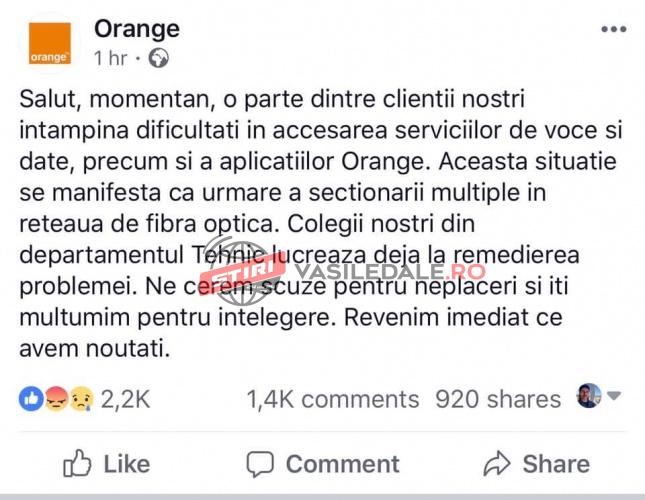Screen dimensions: 645x500
Task: Open the 920 shares list
Action: 498,399
